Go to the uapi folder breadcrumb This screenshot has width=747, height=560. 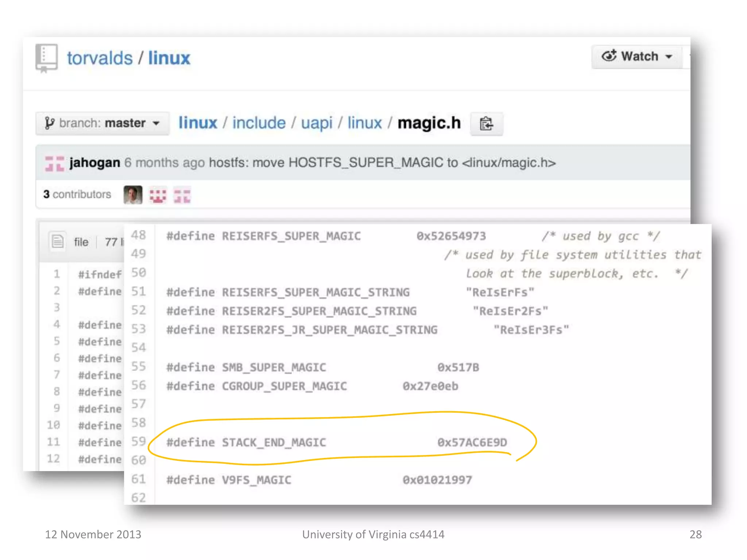[x=317, y=123]
